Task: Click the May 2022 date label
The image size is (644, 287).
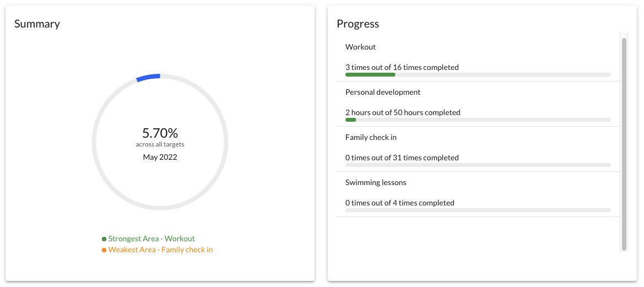Action: coord(160,157)
